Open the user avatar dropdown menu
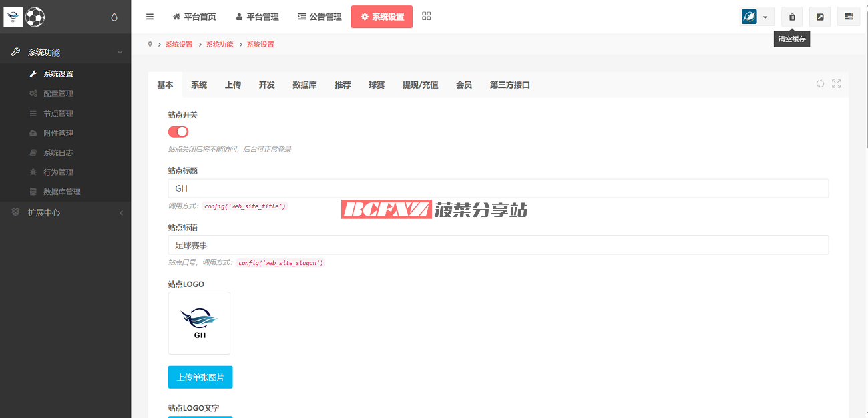This screenshot has height=418, width=868. tap(756, 17)
